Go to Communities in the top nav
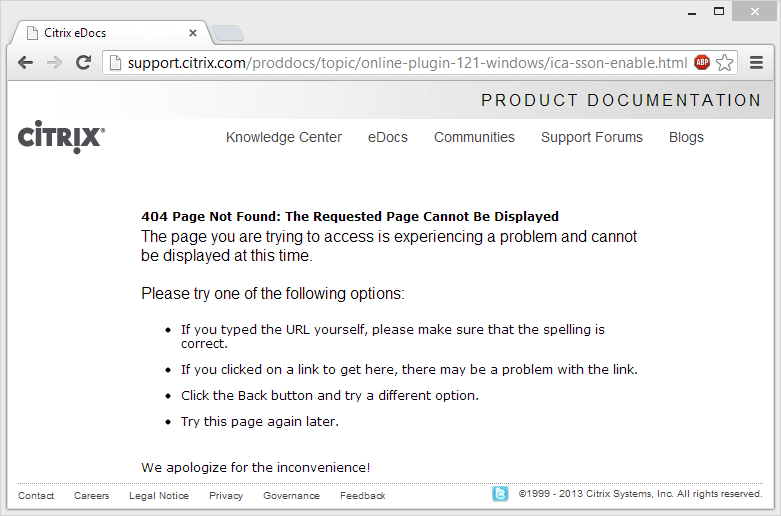Image resolution: width=781 pixels, height=516 pixels. (x=474, y=137)
